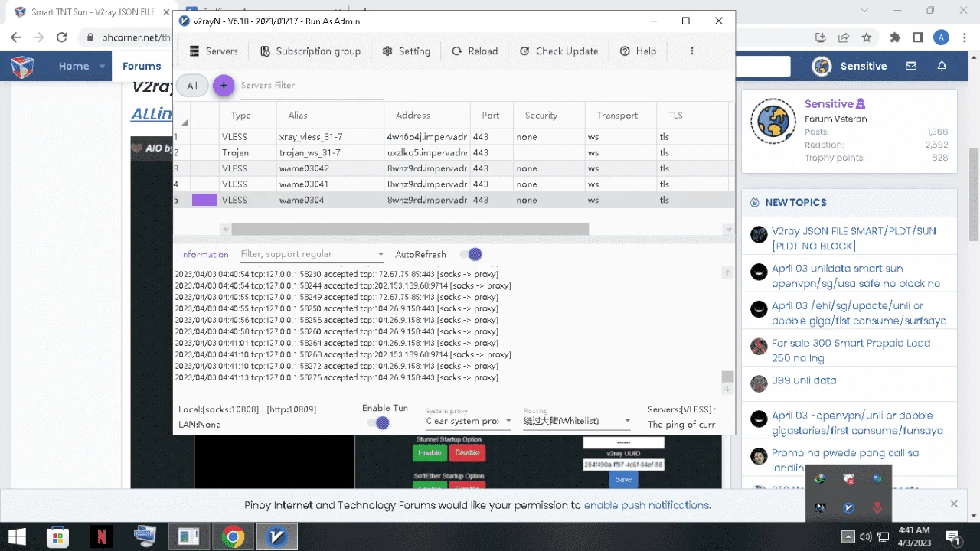Bookmark this page with the star icon

867,37
